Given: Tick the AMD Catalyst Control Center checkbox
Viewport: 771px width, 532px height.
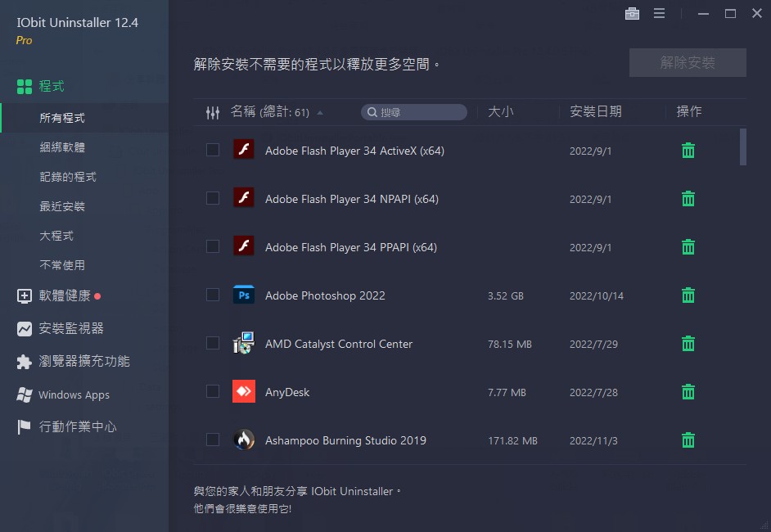Looking at the screenshot, I should point(213,343).
